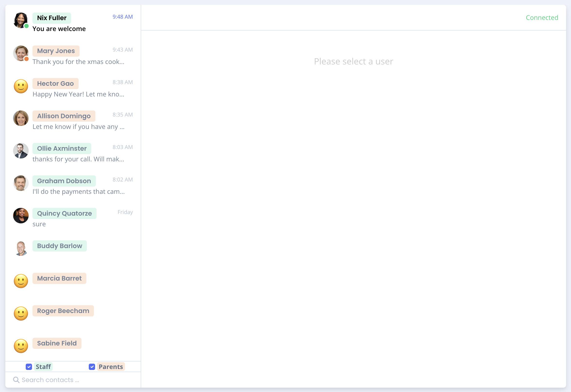Click the 'Thank you for the xmas cook...' preview
Image resolution: width=571 pixels, height=392 pixels.
pyautogui.click(x=78, y=62)
